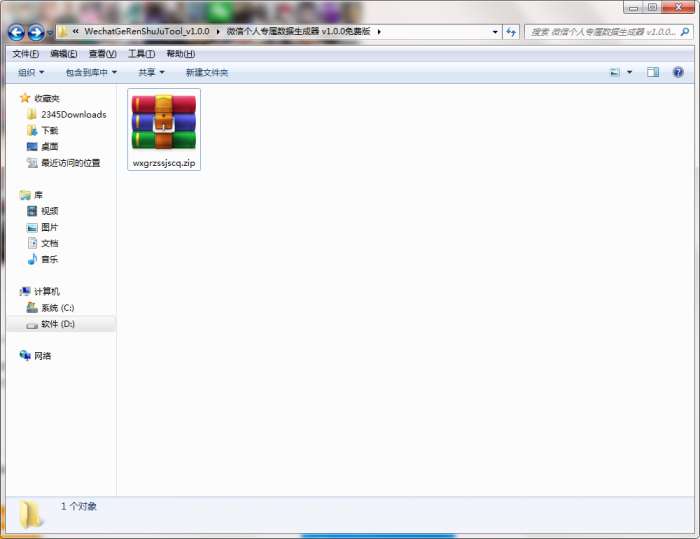The width and height of the screenshot is (700, 539).
Task: Click the star icon next to 收藏夹
Action: 25,98
